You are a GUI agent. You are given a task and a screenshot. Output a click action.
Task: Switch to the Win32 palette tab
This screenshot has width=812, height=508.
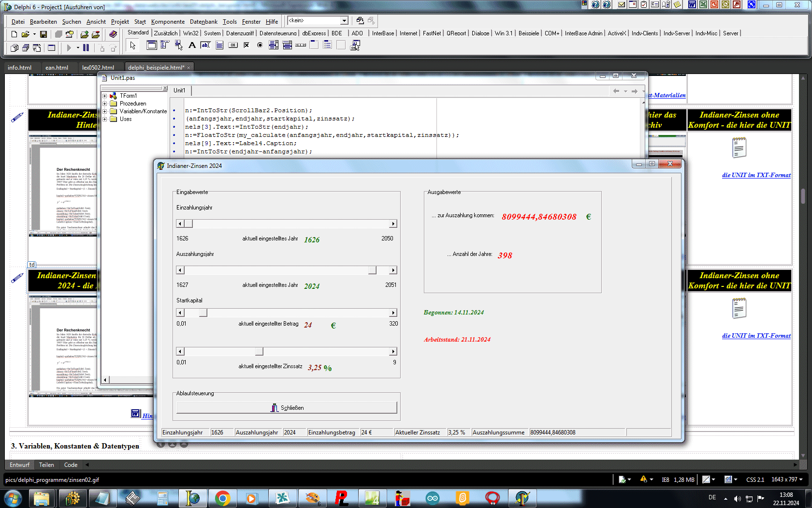pyautogui.click(x=191, y=33)
